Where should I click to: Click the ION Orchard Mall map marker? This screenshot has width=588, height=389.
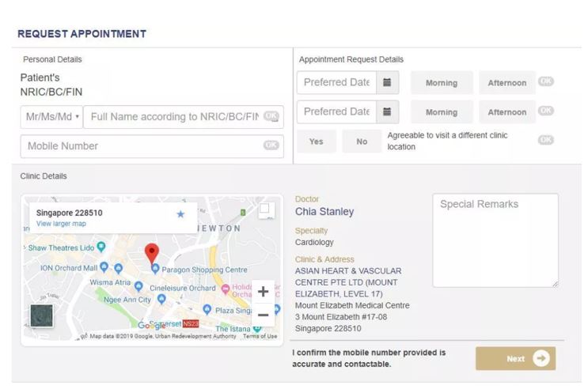click(118, 268)
